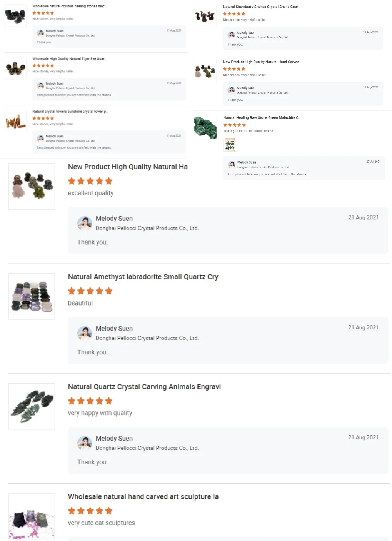Go to 'Natural Quartz Crystal Carving Animals Engravi' product
392x541 pixels.
[146, 387]
